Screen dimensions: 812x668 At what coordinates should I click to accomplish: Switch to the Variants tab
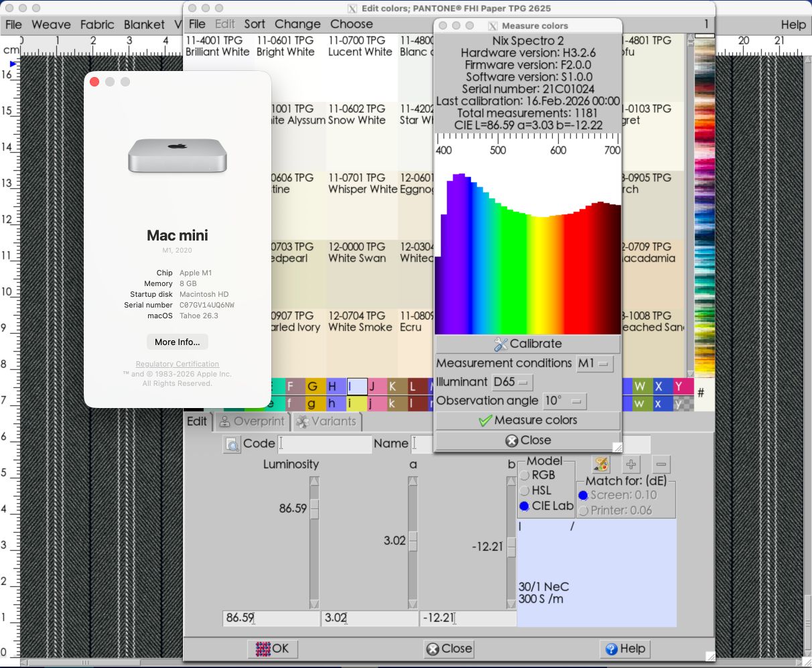point(326,421)
